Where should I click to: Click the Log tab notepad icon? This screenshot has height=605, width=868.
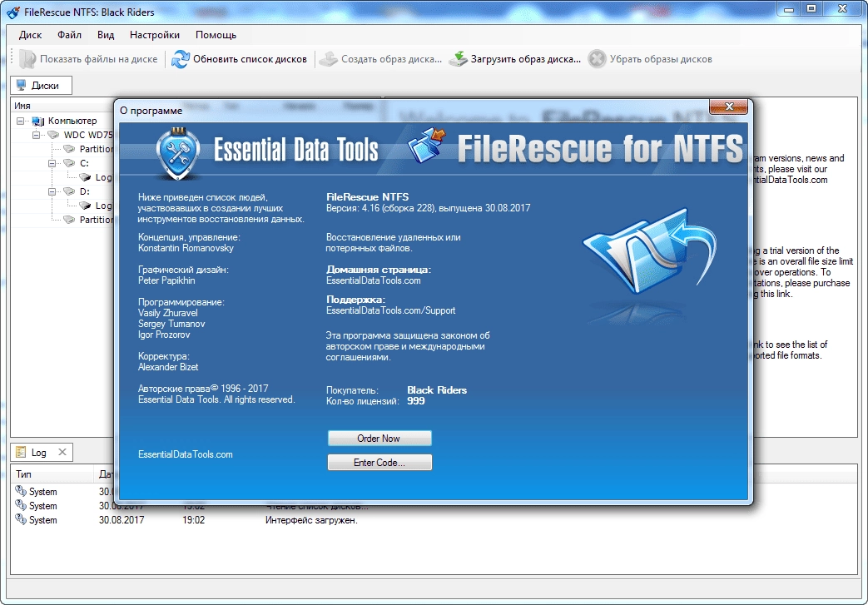point(21,452)
